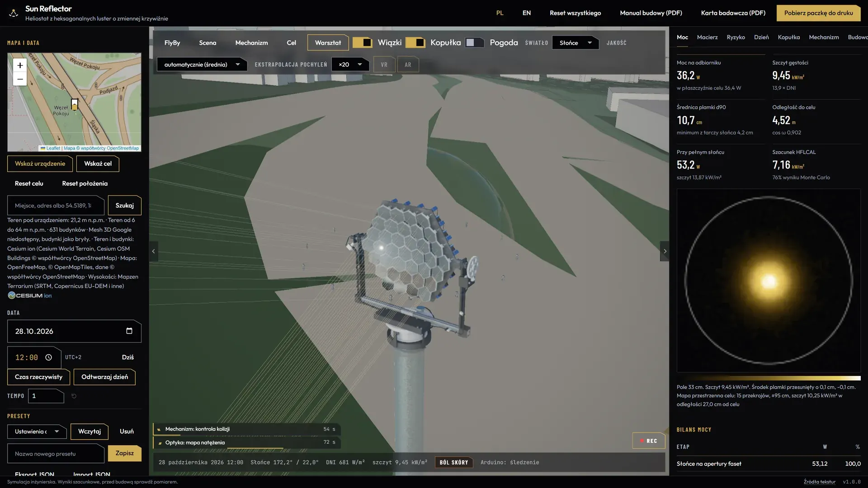Save preset with the Zapisz button
Viewport: 868px width, 488px height.
[124, 453]
